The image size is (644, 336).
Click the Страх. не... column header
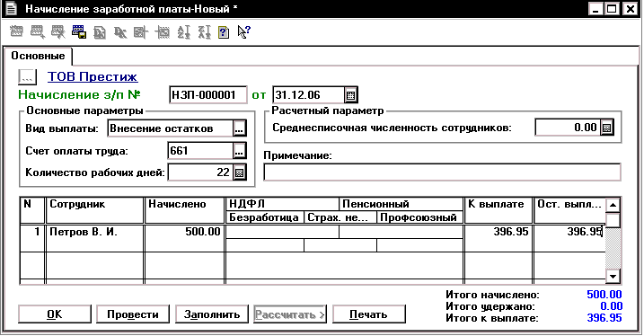(x=340, y=217)
